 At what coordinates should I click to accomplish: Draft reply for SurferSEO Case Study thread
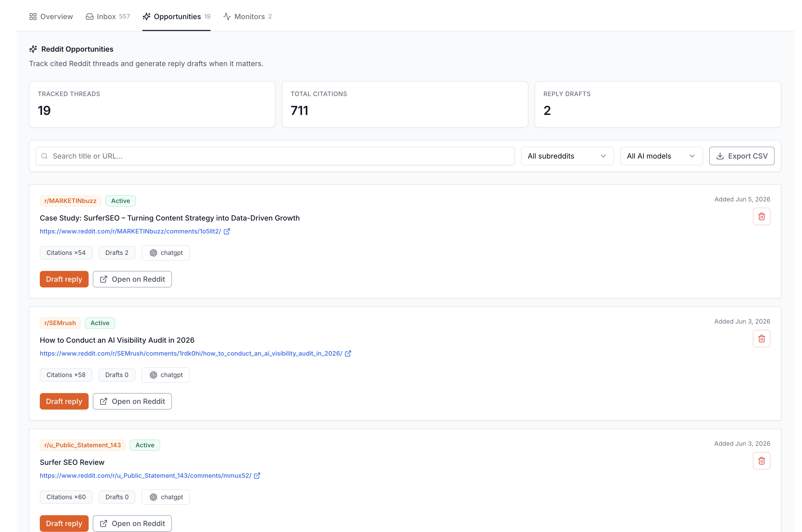click(64, 279)
